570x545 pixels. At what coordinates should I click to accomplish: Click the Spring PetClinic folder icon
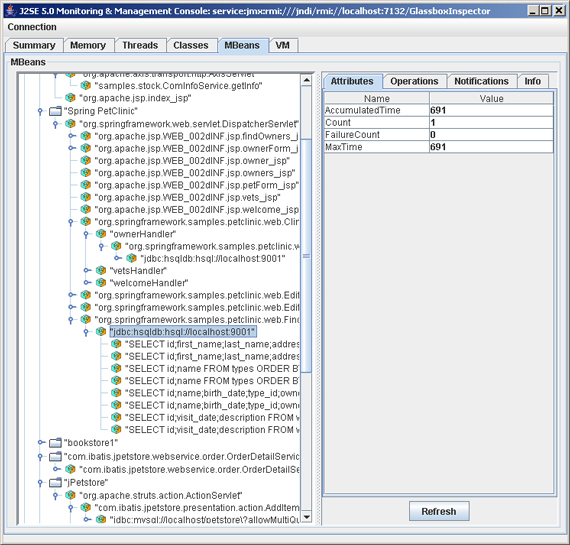(55, 111)
